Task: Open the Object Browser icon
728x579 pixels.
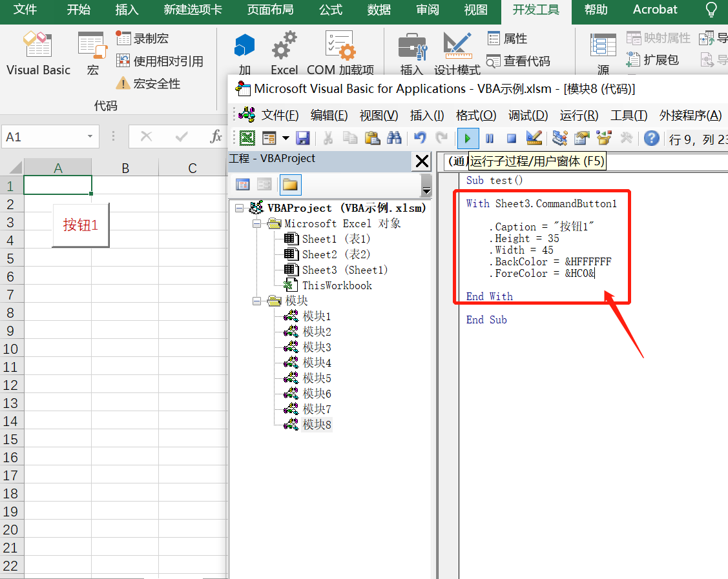Action: pos(603,137)
